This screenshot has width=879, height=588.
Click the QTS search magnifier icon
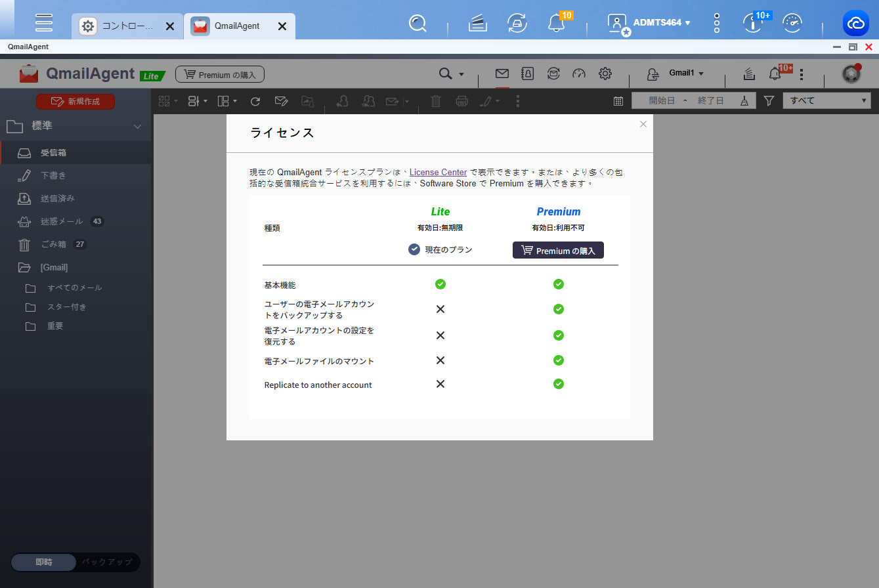pos(418,23)
